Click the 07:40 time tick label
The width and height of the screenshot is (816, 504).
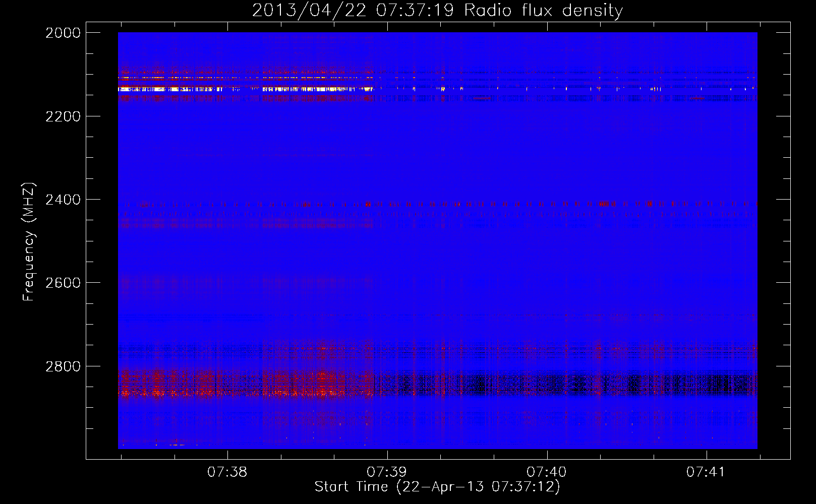click(547, 472)
